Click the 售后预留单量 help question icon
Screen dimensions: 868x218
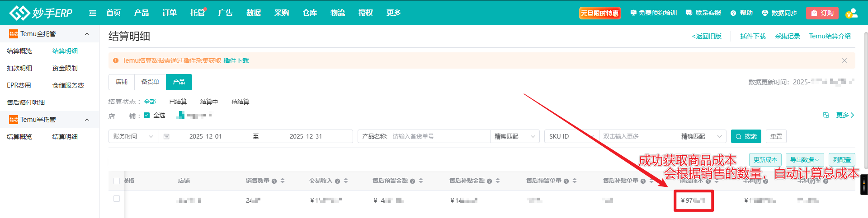pyautogui.click(x=566, y=181)
